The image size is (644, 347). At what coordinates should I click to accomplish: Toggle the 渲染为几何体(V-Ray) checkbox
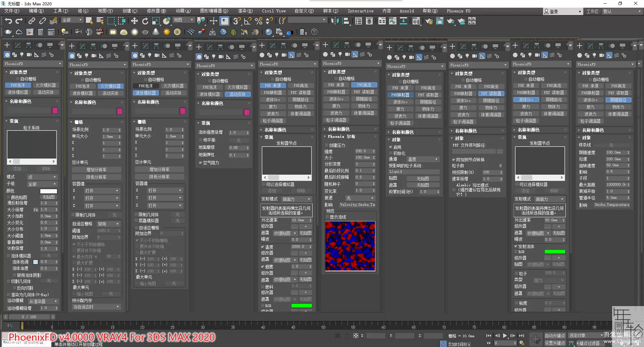click(9, 295)
